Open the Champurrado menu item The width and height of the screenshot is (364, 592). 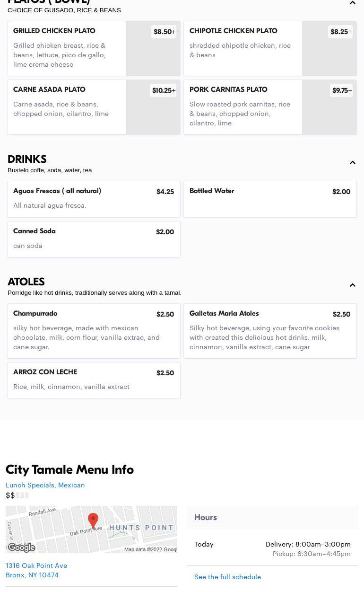94,330
